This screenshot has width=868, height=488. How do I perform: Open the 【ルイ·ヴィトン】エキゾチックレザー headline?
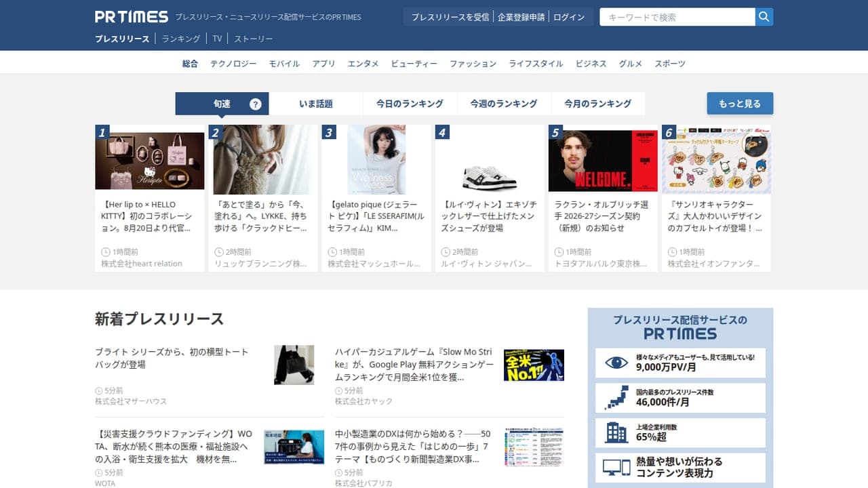click(x=488, y=216)
